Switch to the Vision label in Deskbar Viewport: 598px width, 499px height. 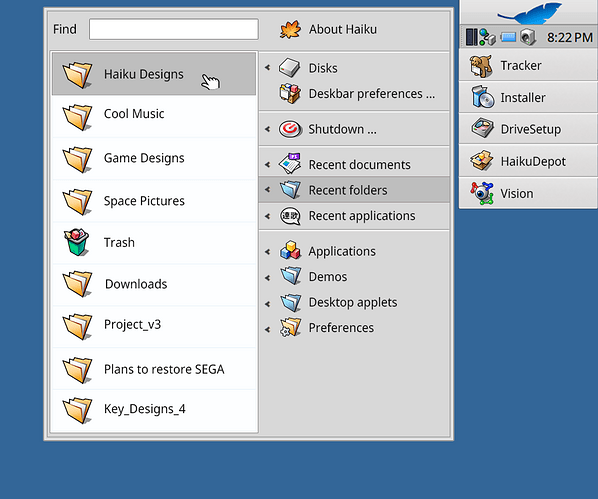517,194
